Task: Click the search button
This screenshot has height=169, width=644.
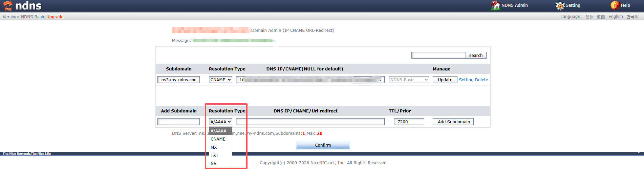Action: click(x=476, y=55)
